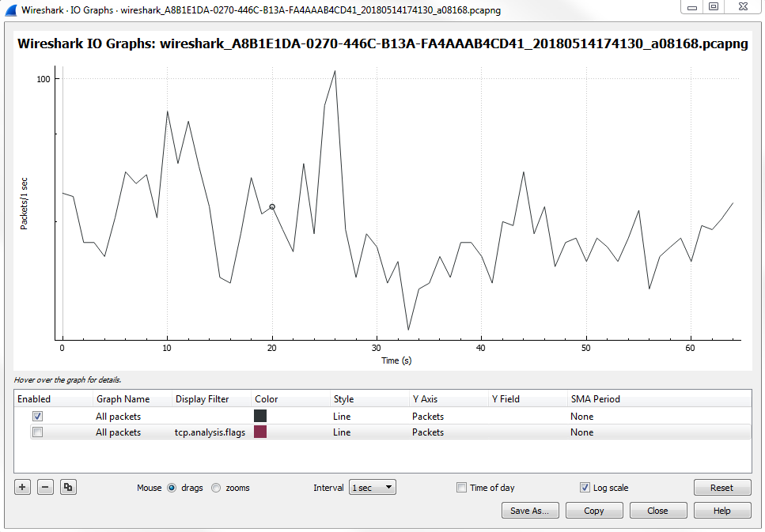
Task: Click the 60 tick label on time axis
Action: [x=690, y=348]
